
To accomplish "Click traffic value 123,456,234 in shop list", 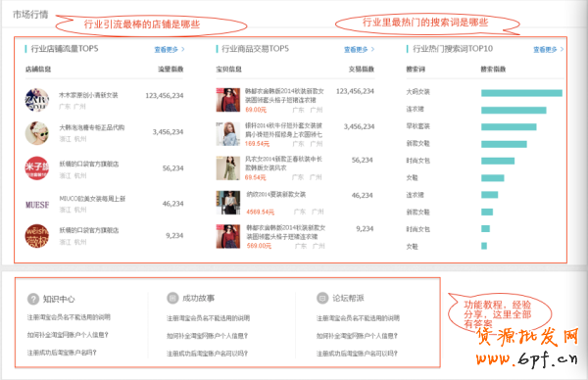I will (x=165, y=96).
